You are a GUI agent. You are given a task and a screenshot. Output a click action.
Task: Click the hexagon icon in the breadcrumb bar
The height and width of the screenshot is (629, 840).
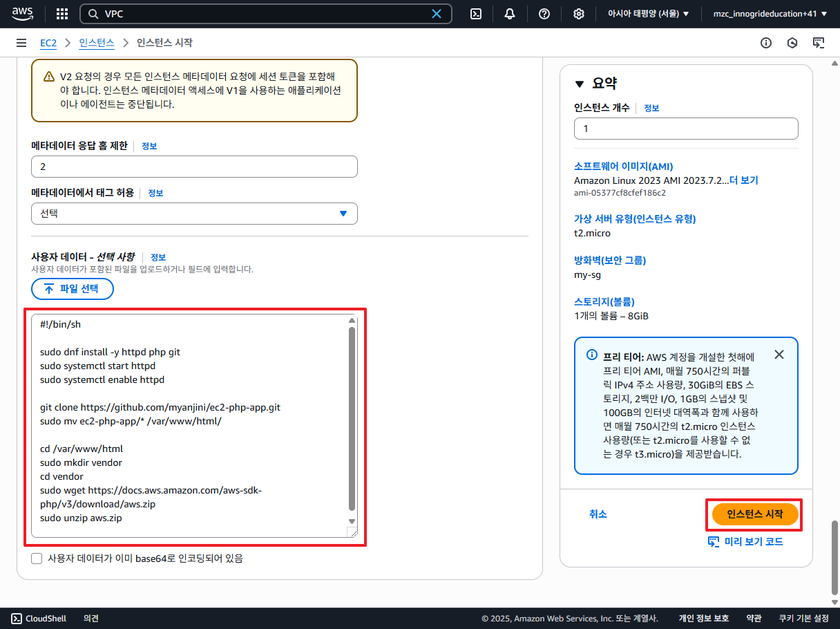(x=792, y=43)
